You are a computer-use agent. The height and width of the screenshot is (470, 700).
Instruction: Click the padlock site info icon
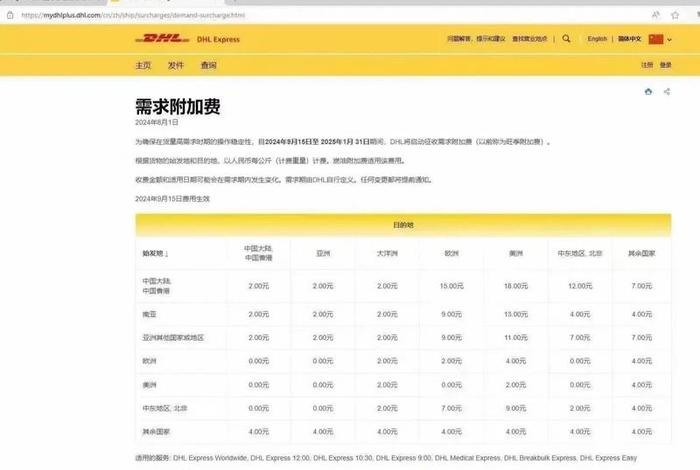pos(10,15)
